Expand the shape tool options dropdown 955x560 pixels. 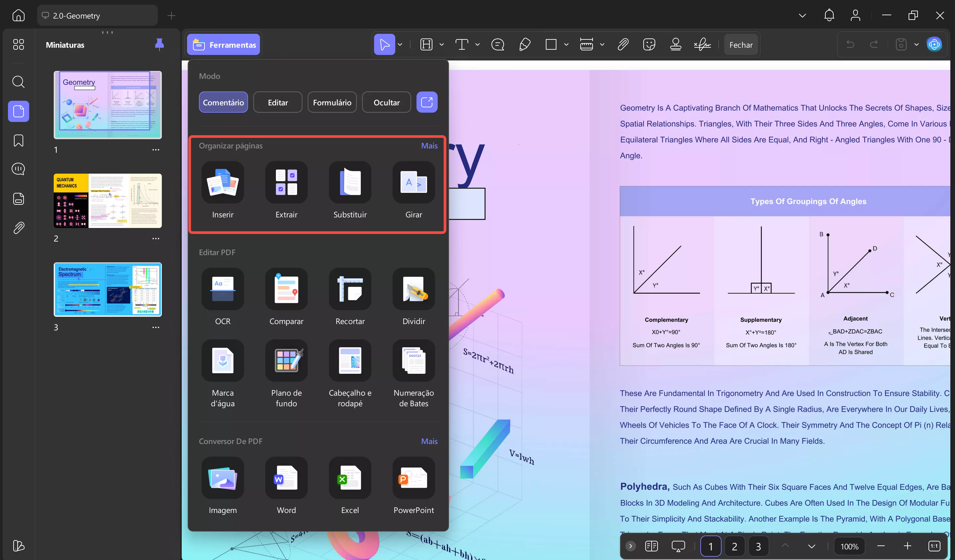coord(566,44)
